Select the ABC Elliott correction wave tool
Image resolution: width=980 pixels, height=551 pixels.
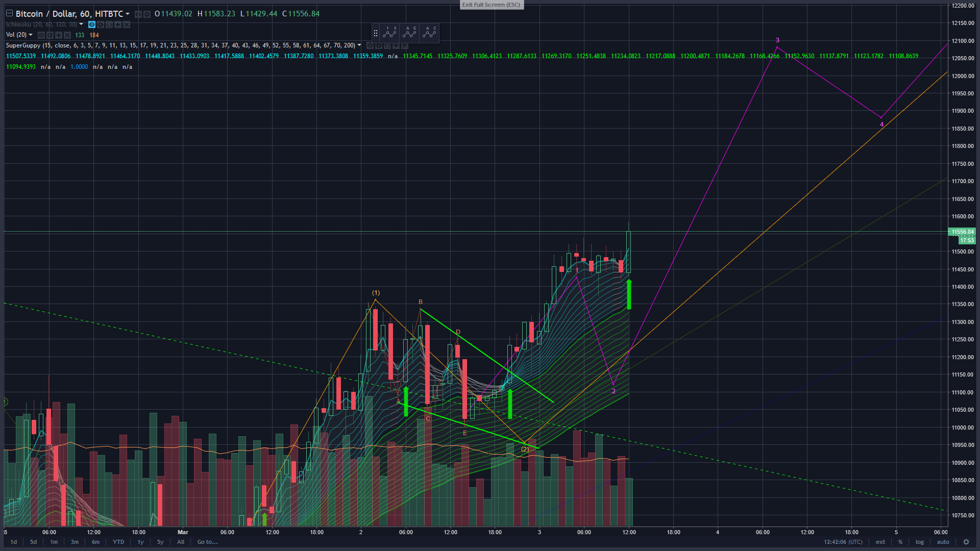coord(430,33)
